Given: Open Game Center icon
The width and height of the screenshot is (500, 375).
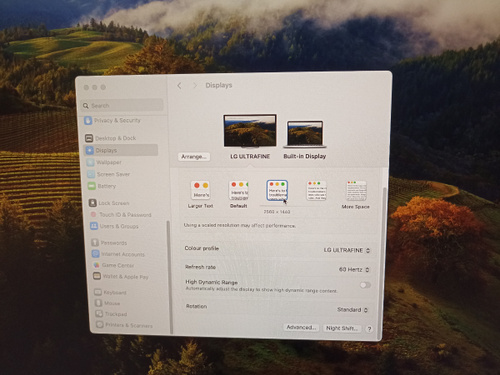Looking at the screenshot, I should [x=96, y=265].
